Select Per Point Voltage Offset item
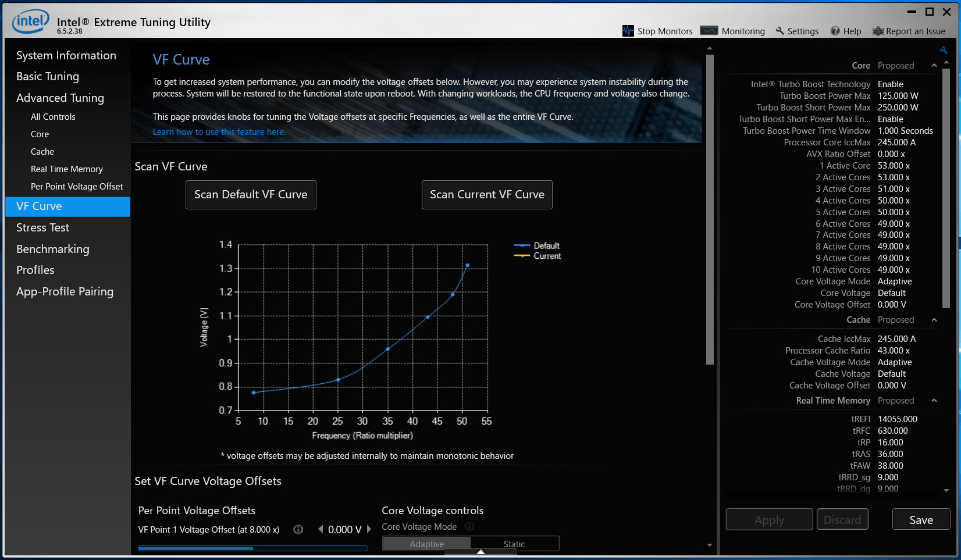Viewport: 961px width, 560px height. tap(77, 186)
